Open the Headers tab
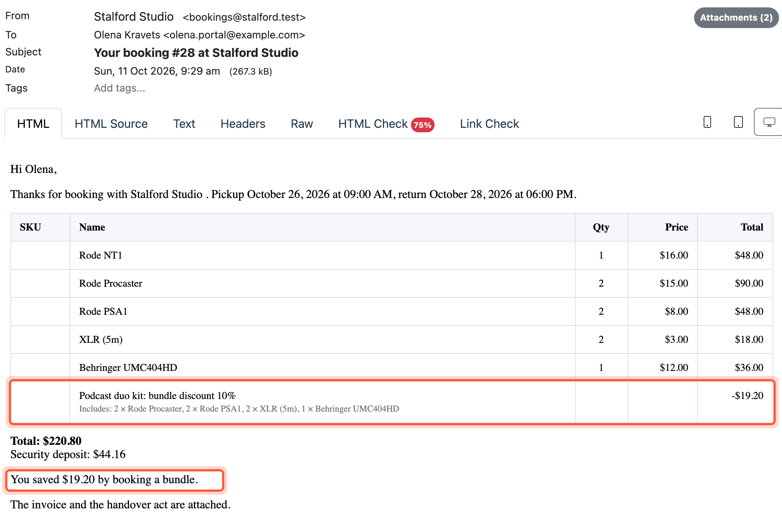Viewport: 782px width, 532px height. (243, 124)
